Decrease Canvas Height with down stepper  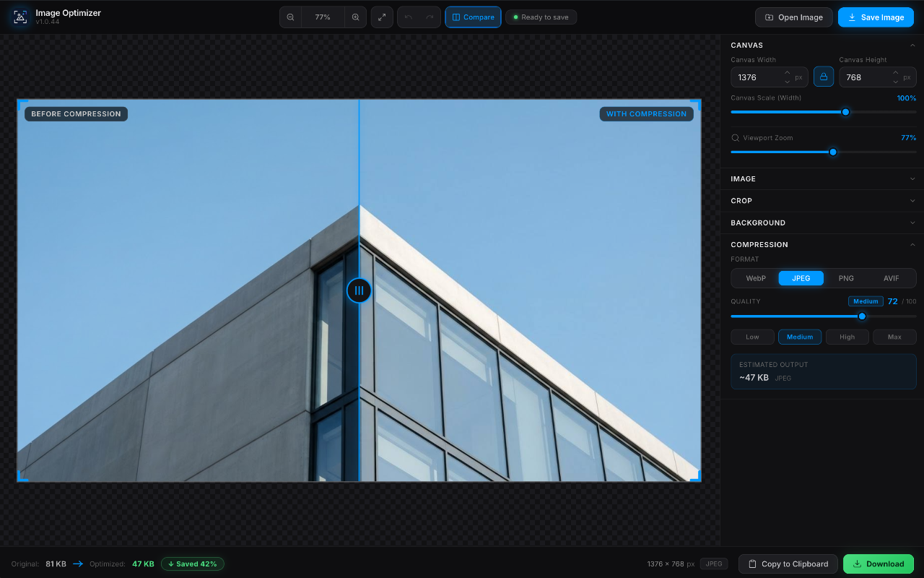(895, 82)
